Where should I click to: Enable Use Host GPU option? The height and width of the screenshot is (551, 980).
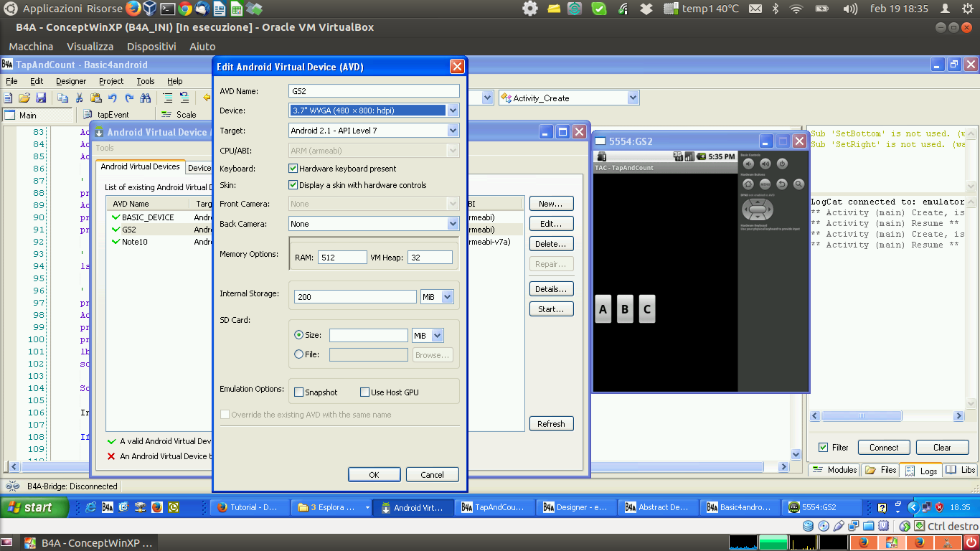[364, 392]
